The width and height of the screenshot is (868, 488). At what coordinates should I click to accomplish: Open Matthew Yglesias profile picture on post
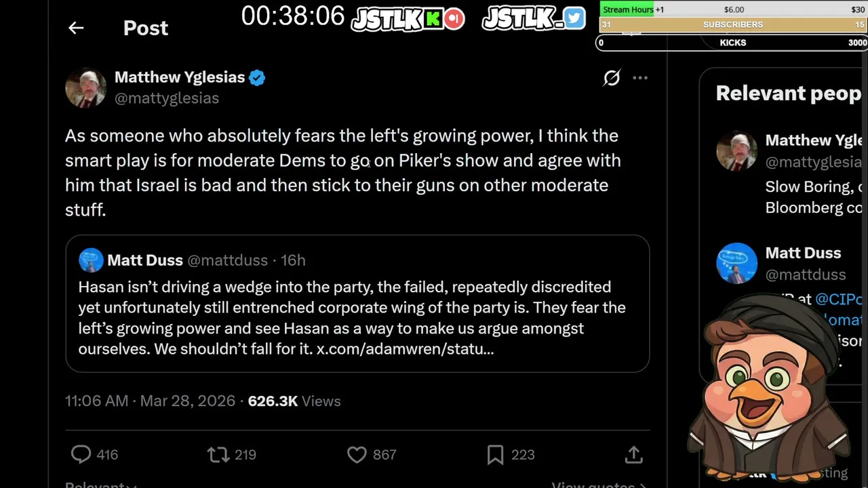[x=85, y=87]
